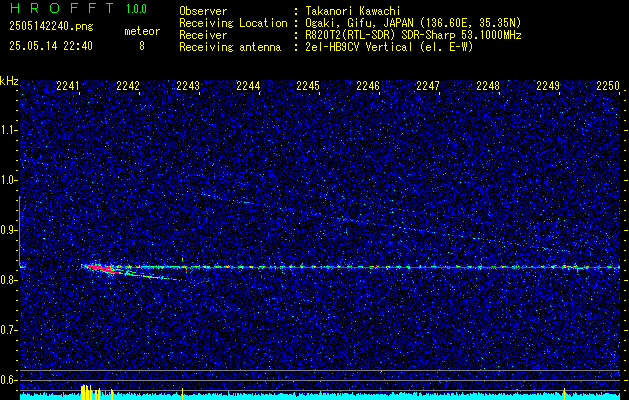Click the date stamp 25.05.14 22:40
The image size is (629, 400).
51,46
